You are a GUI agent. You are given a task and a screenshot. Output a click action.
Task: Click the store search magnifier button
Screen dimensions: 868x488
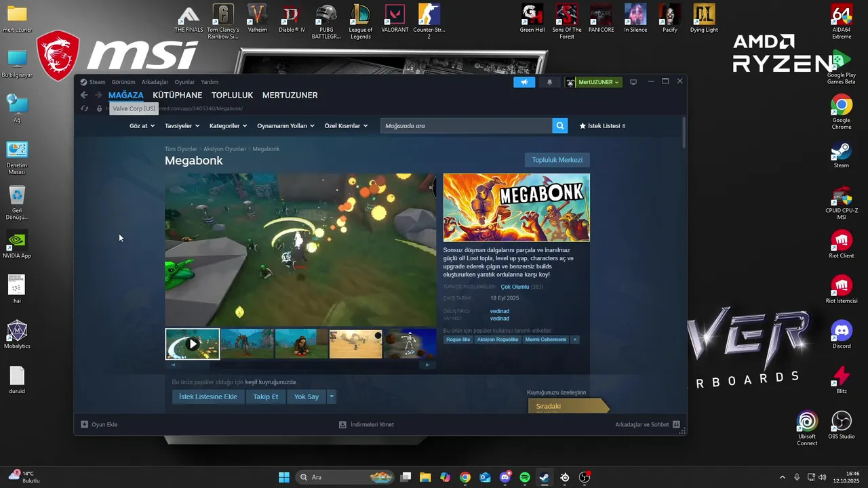(559, 125)
